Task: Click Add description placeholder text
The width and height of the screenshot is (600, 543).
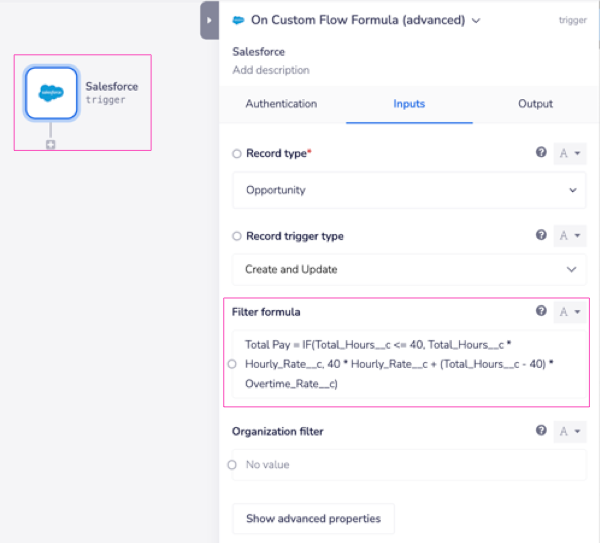Action: (x=271, y=70)
